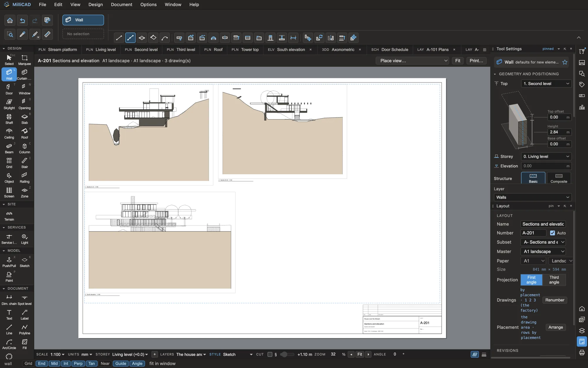This screenshot has width=588, height=368.
Task: Choose the Skylight tool
Action: (x=9, y=104)
